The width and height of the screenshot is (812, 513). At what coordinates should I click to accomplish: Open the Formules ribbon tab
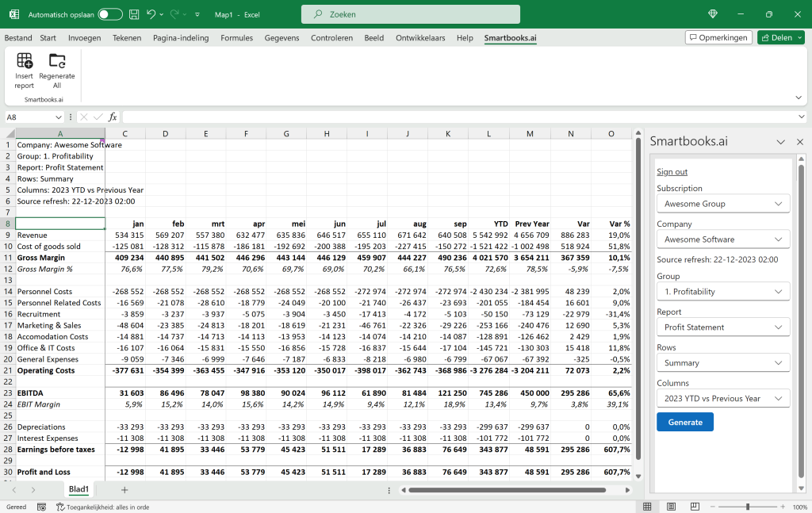(x=236, y=38)
